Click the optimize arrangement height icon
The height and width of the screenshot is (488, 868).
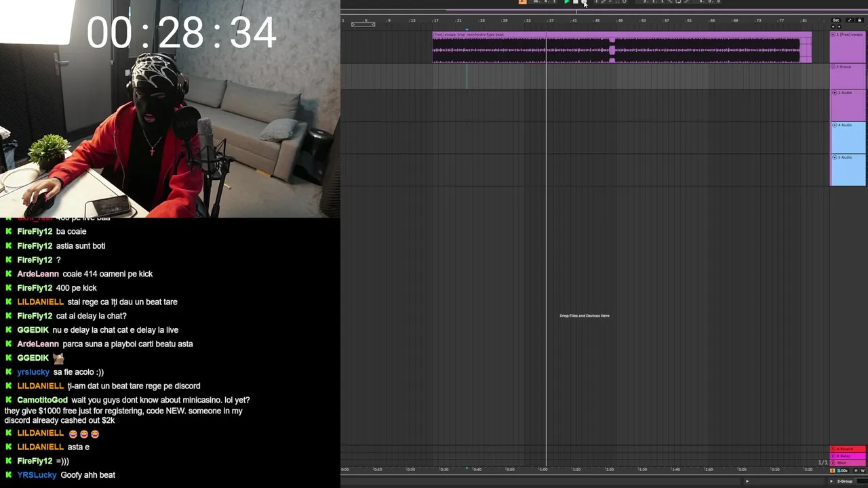(850, 20)
